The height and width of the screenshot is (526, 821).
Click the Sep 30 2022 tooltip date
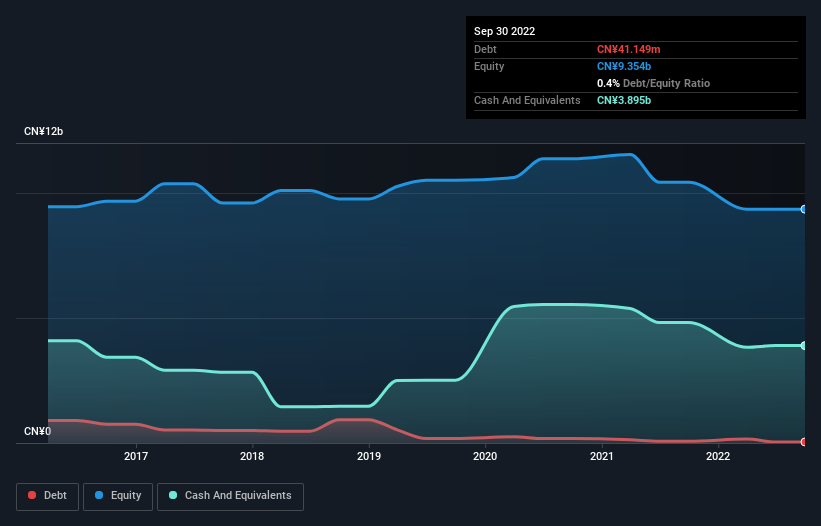coord(504,31)
